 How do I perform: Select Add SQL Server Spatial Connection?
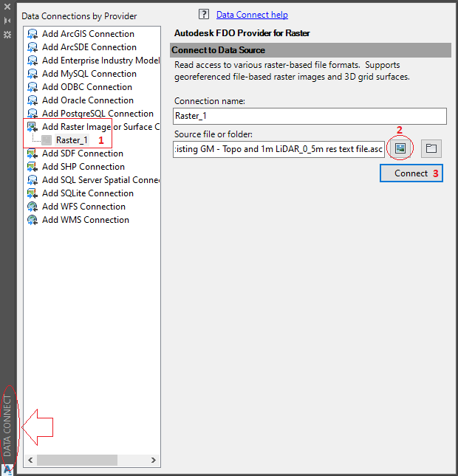(x=101, y=180)
